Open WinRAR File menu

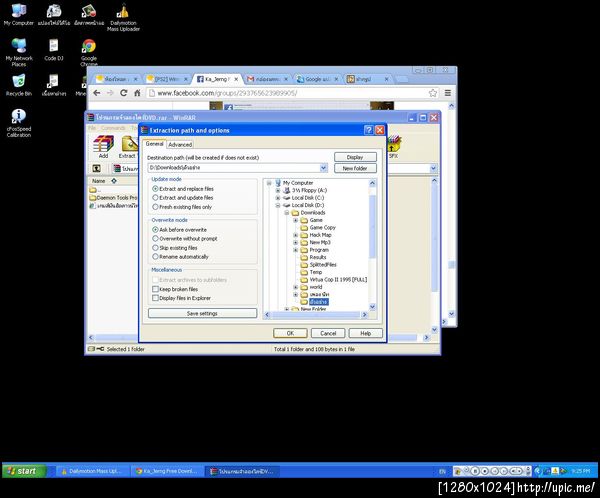pyautogui.click(x=92, y=128)
